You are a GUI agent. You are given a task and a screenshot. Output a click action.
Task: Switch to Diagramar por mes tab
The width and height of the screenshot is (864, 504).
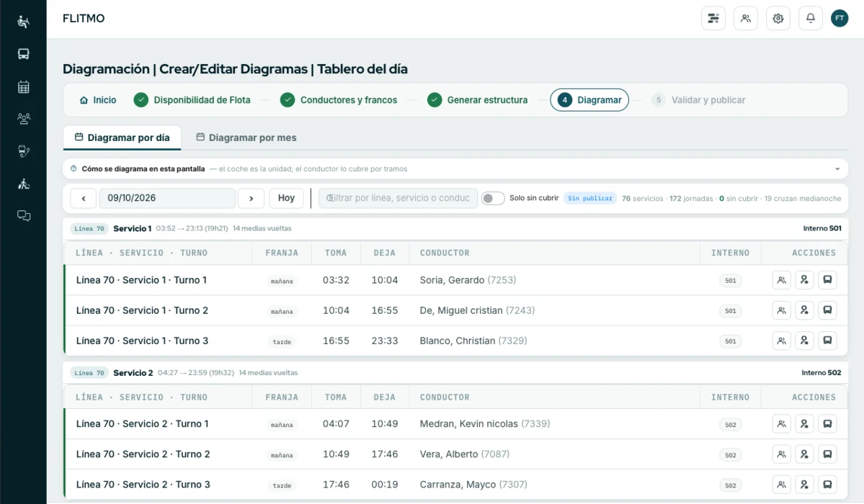(x=246, y=138)
